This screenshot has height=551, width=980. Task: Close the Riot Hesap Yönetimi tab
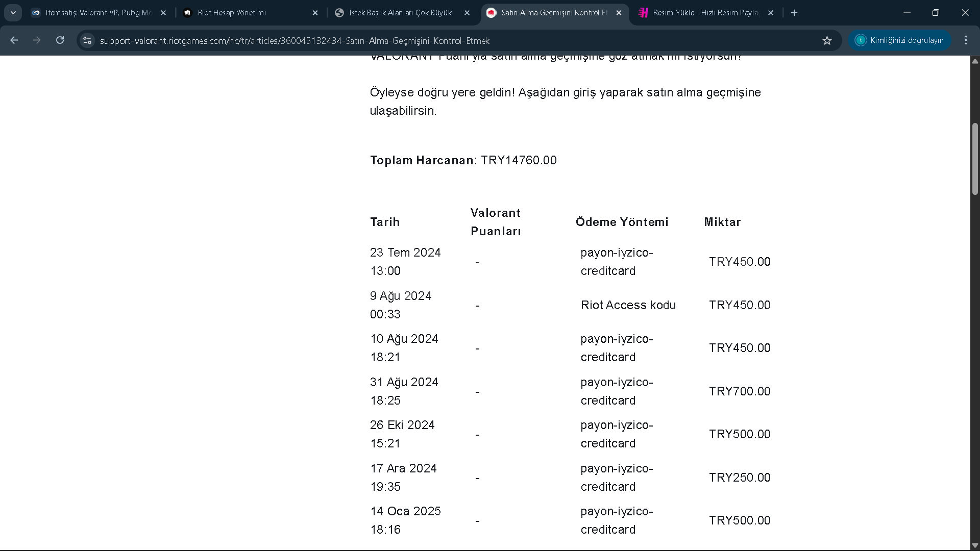(315, 13)
